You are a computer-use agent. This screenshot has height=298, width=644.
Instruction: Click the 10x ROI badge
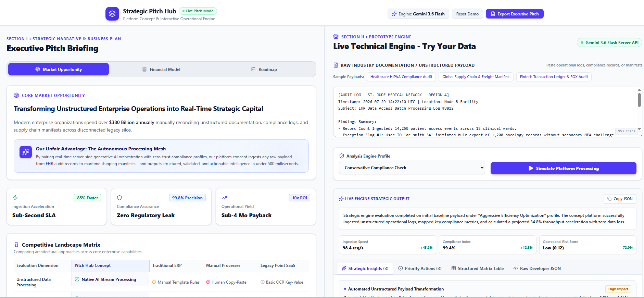tap(300, 198)
